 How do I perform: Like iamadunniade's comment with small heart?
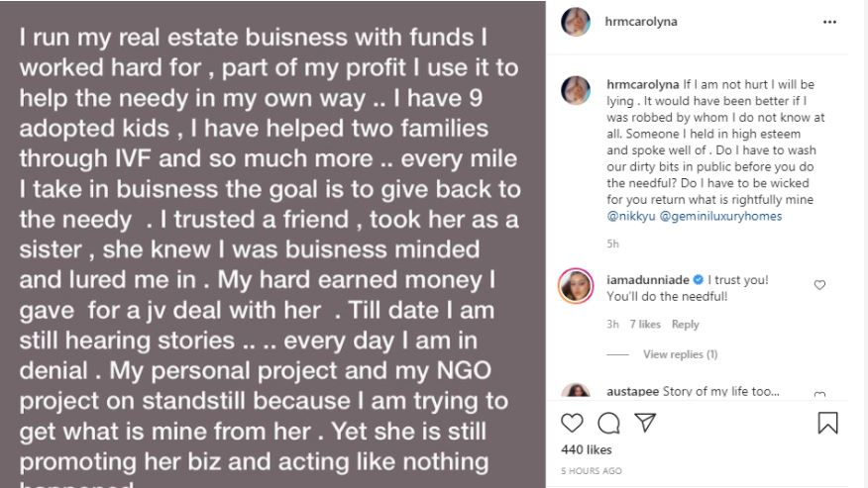point(819,285)
